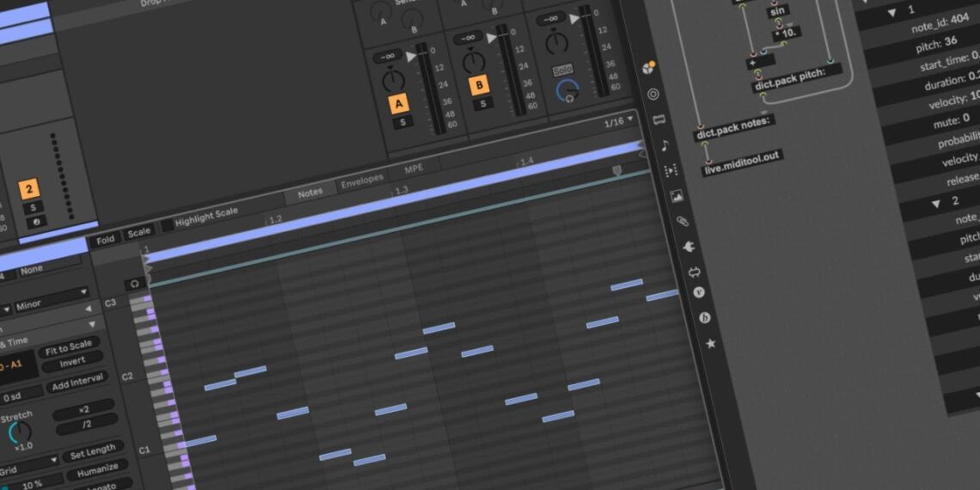Viewport: 980px width, 490px height.
Task: Enable the Highlight Scale checkbox
Action: pos(167,225)
